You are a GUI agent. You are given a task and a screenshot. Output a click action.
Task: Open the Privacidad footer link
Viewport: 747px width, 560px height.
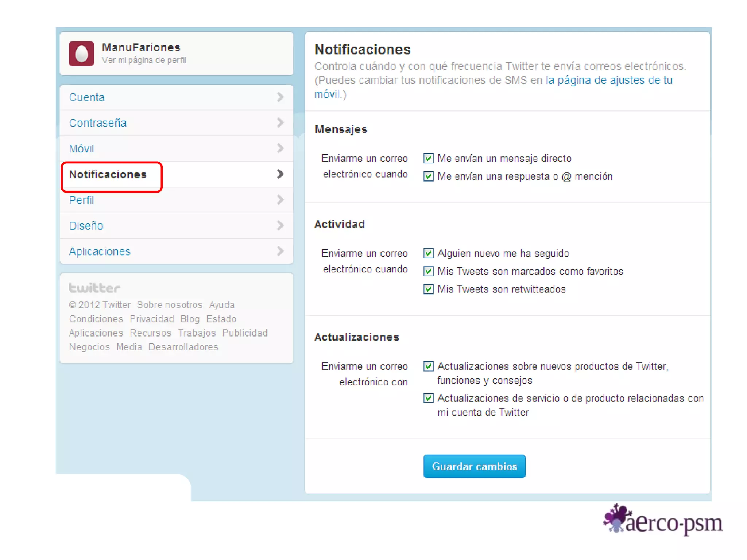(152, 319)
